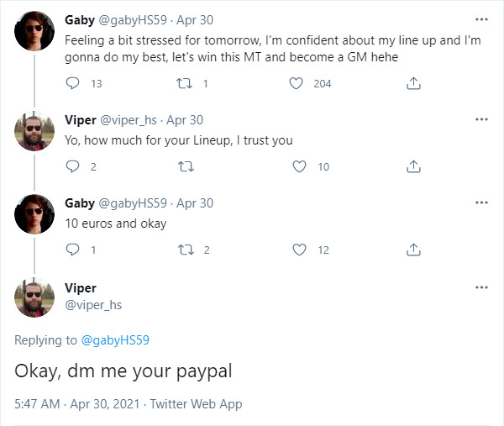Screen dimensions: 504x426
Task: Like the '10 euros and okay' tweet
Action: coord(300,250)
